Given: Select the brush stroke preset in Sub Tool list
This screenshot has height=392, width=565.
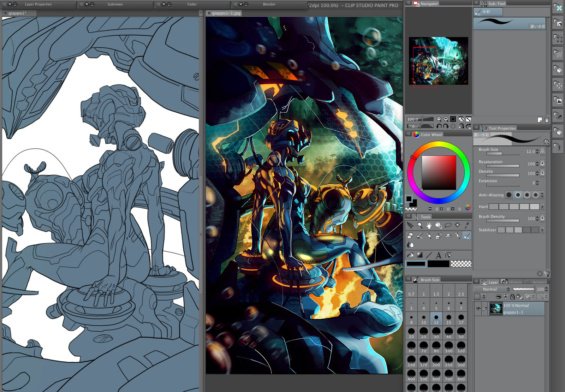Looking at the screenshot, I should tap(510, 23).
